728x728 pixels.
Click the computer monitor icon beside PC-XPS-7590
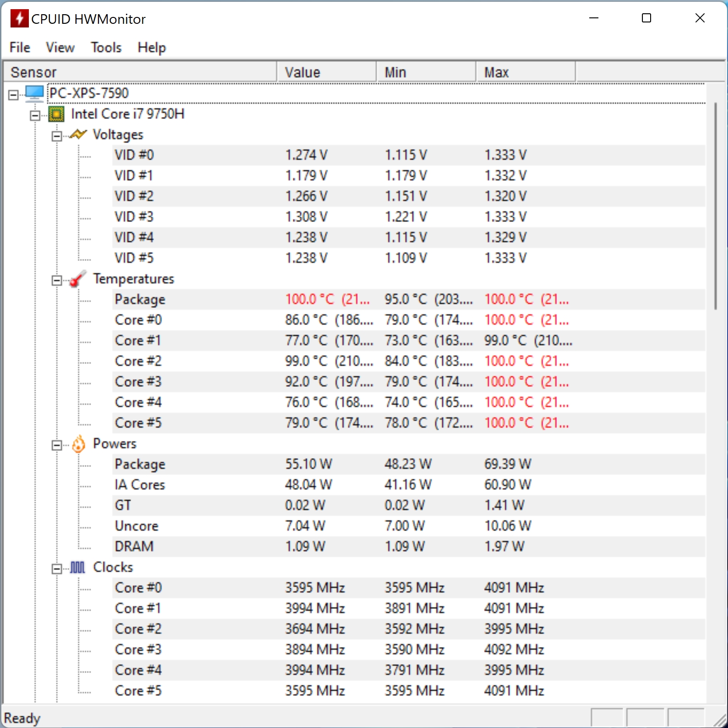click(35, 93)
